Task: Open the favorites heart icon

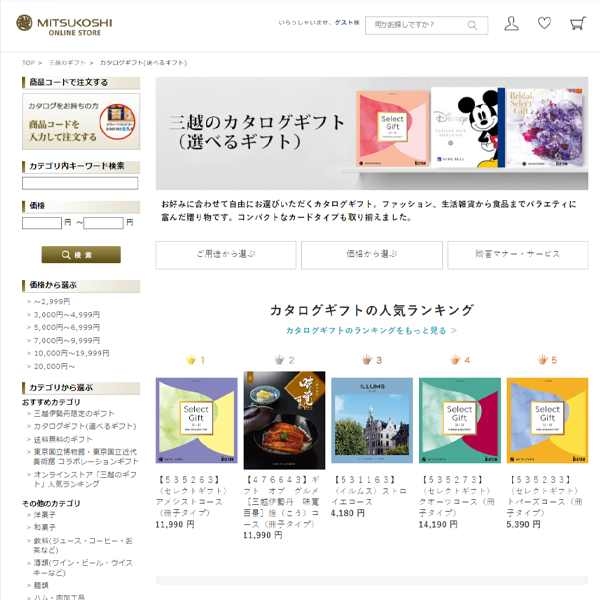Action: (544, 23)
